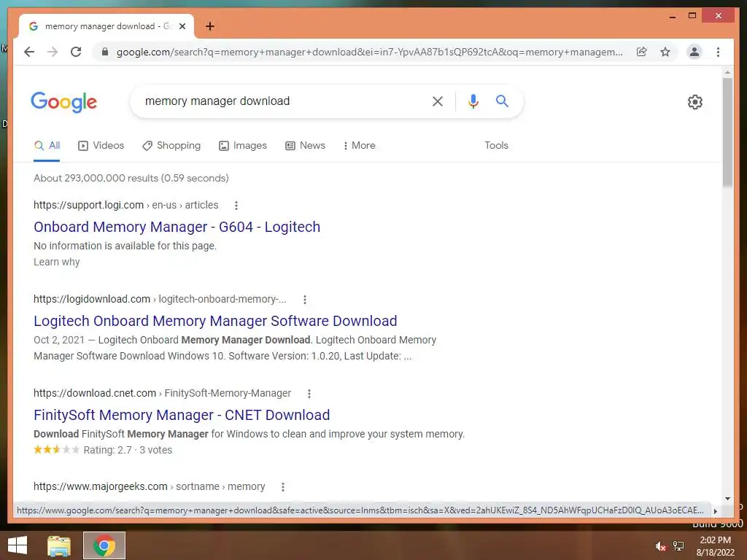Click the result count text

click(131, 178)
